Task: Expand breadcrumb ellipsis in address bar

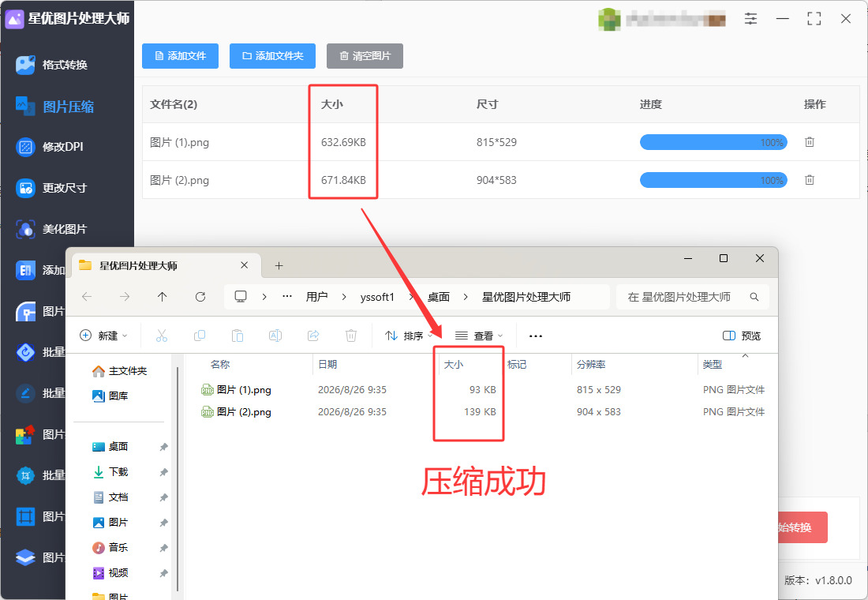Action: point(286,296)
